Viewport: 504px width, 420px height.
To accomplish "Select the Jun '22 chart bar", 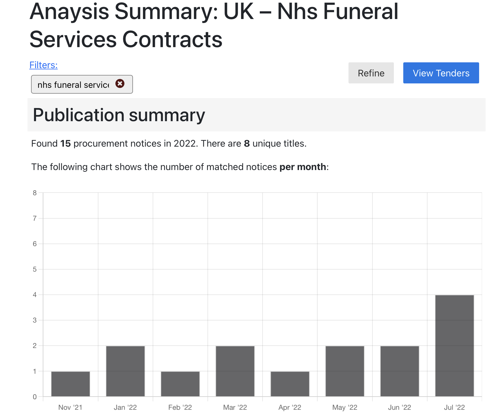I will [400, 371].
